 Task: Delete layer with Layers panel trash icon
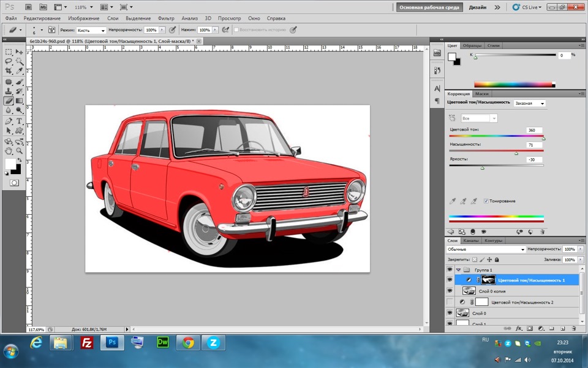(x=574, y=328)
